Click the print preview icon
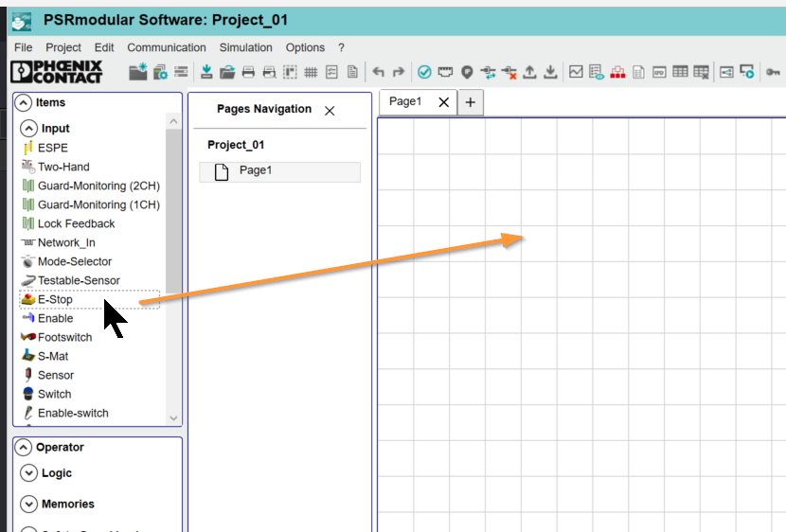The height and width of the screenshot is (532, 786). (269, 72)
